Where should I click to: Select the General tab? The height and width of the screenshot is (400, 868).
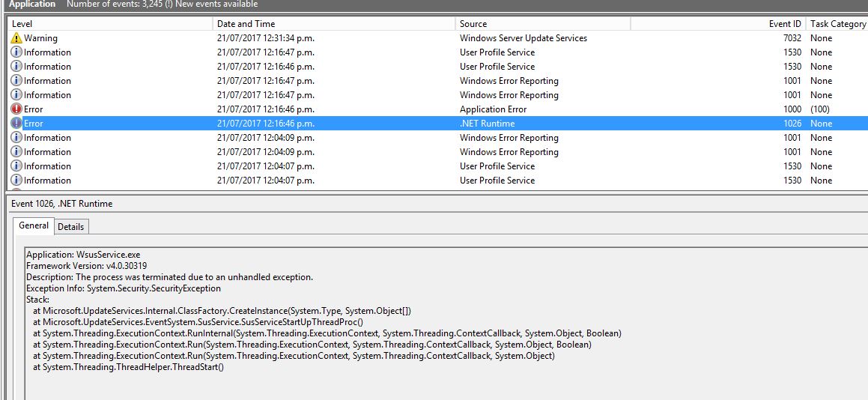point(34,225)
